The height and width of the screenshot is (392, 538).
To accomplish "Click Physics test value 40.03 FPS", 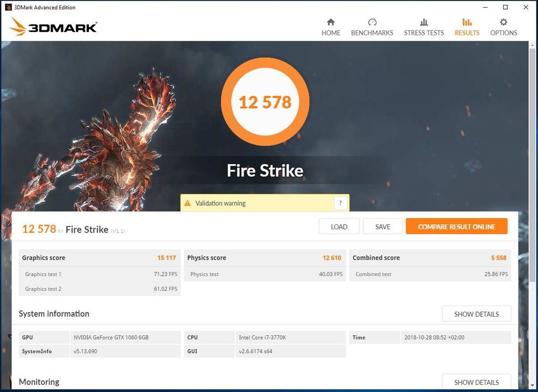I will (x=331, y=274).
